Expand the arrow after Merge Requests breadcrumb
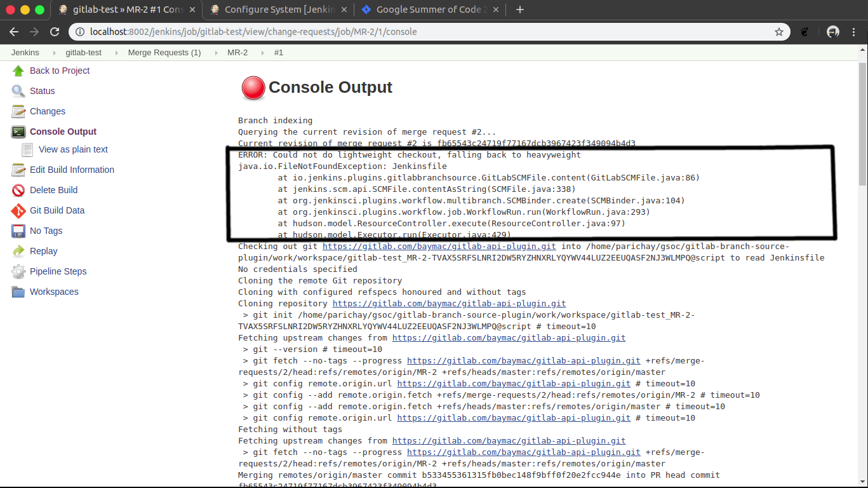The width and height of the screenshot is (868, 488). tap(216, 53)
